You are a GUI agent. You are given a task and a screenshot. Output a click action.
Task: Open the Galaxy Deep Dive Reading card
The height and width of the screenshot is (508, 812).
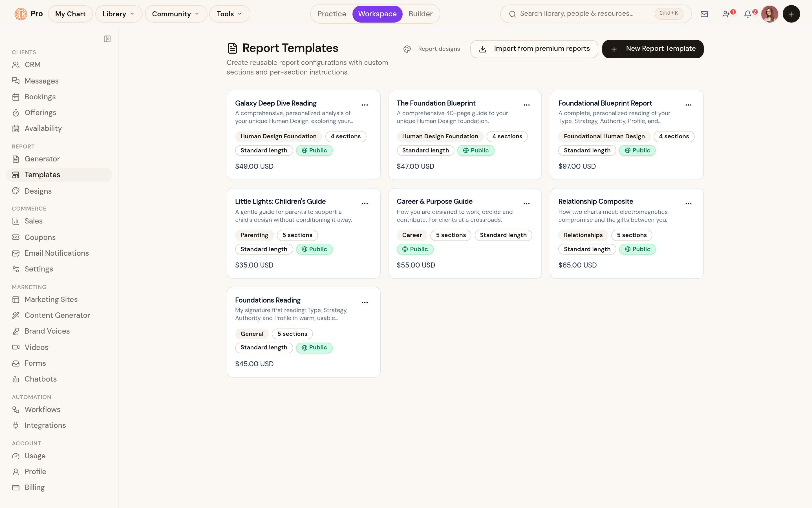coord(303,135)
